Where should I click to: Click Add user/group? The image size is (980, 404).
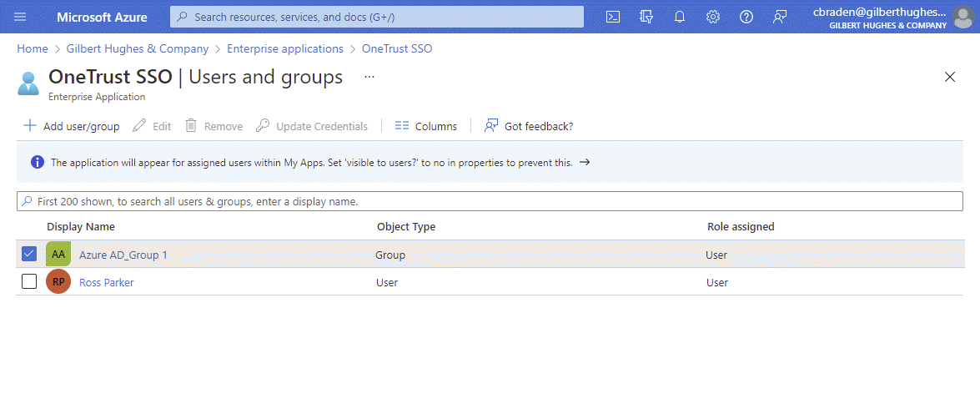(71, 126)
